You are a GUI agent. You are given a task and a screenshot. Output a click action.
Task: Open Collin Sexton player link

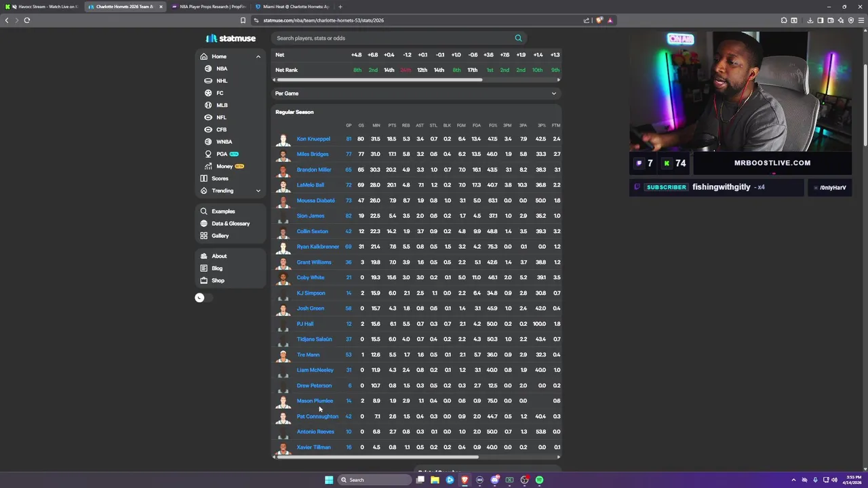[x=313, y=232]
